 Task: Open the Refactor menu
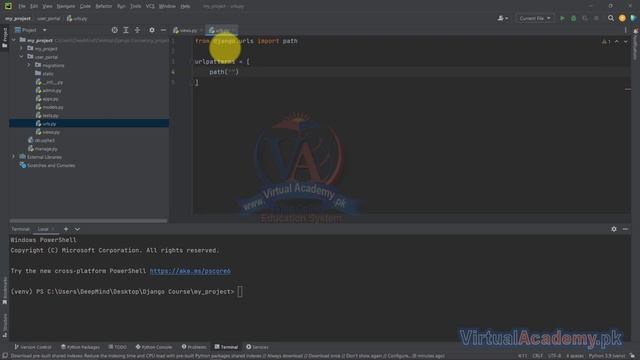click(104, 6)
